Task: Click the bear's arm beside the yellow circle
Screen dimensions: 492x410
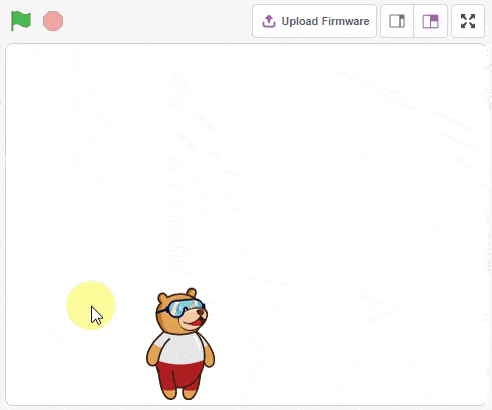Action: 154,354
